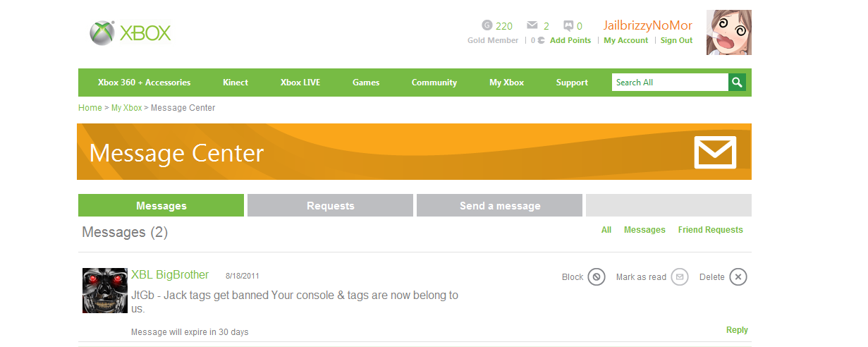Open the Xbox LIVE menu item

pyautogui.click(x=300, y=83)
